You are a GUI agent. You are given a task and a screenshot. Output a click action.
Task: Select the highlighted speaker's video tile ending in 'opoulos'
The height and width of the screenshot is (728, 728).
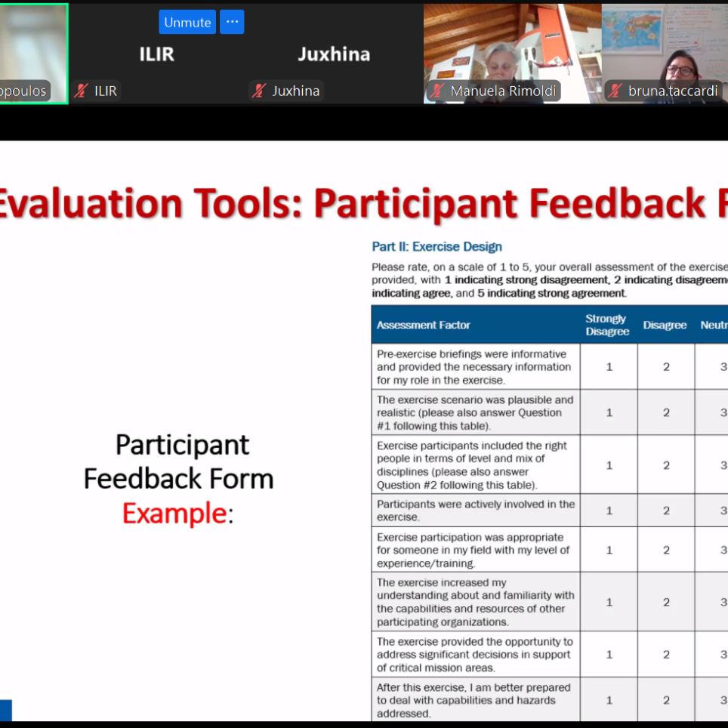[33, 54]
